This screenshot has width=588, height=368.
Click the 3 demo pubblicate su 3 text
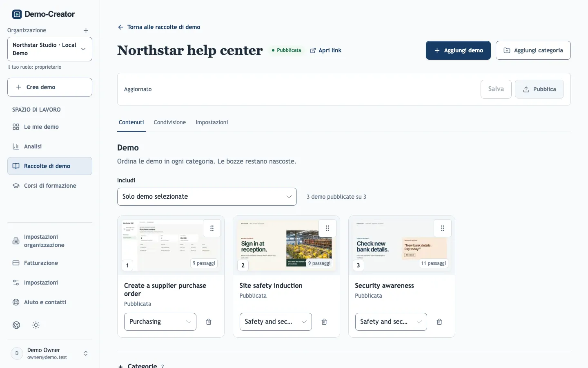coord(336,197)
